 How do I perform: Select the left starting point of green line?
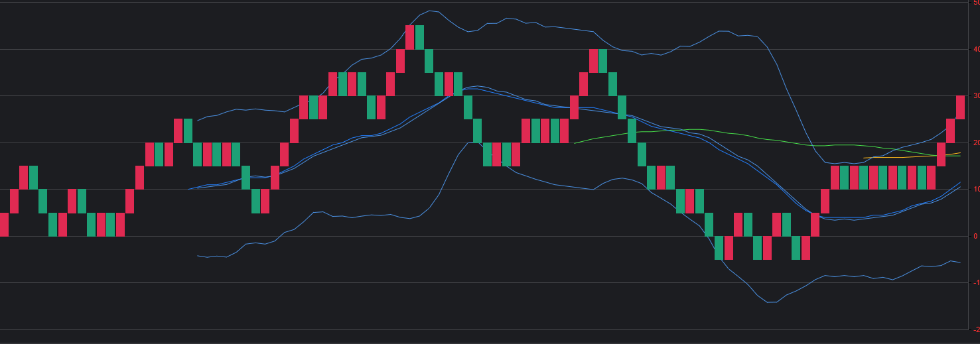coord(575,143)
